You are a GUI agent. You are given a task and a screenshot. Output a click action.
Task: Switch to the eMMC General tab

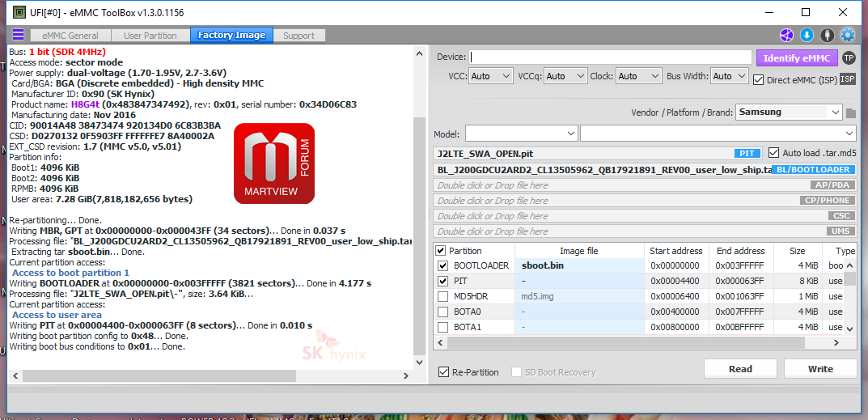(69, 36)
